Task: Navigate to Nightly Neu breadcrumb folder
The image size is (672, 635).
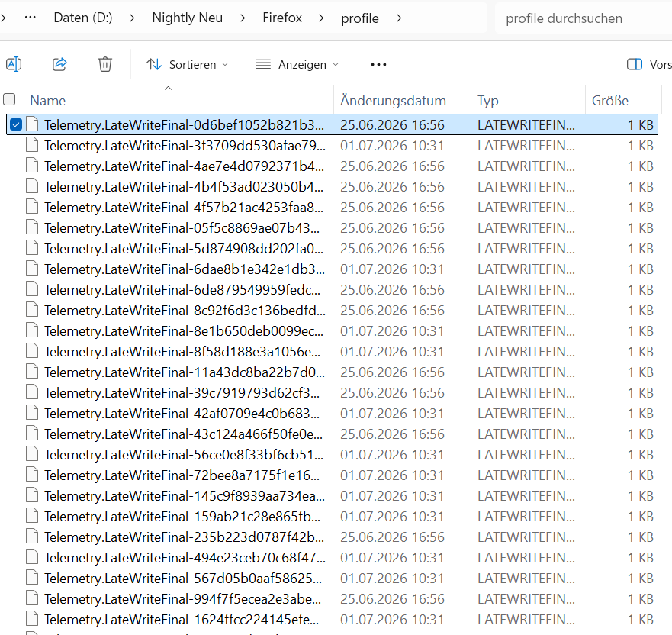Action: 188,18
